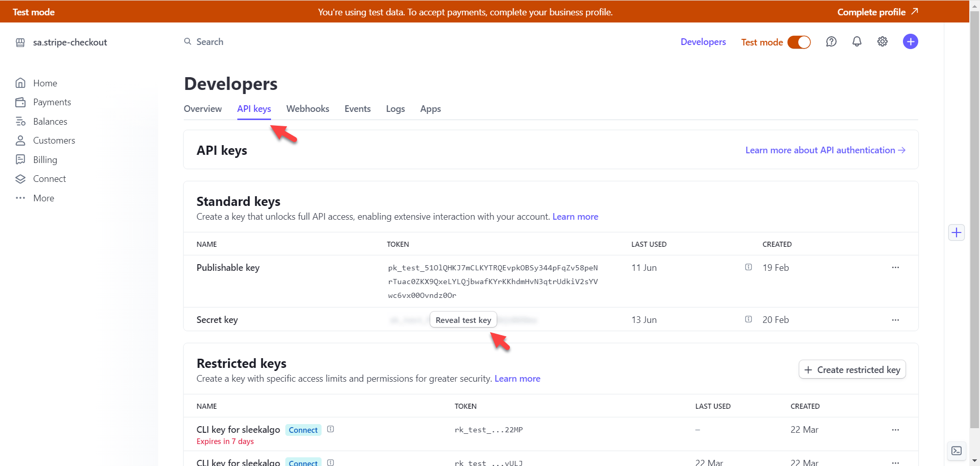Viewport: 980px width, 466px height.
Task: Open the settings gear icon
Action: click(882, 42)
